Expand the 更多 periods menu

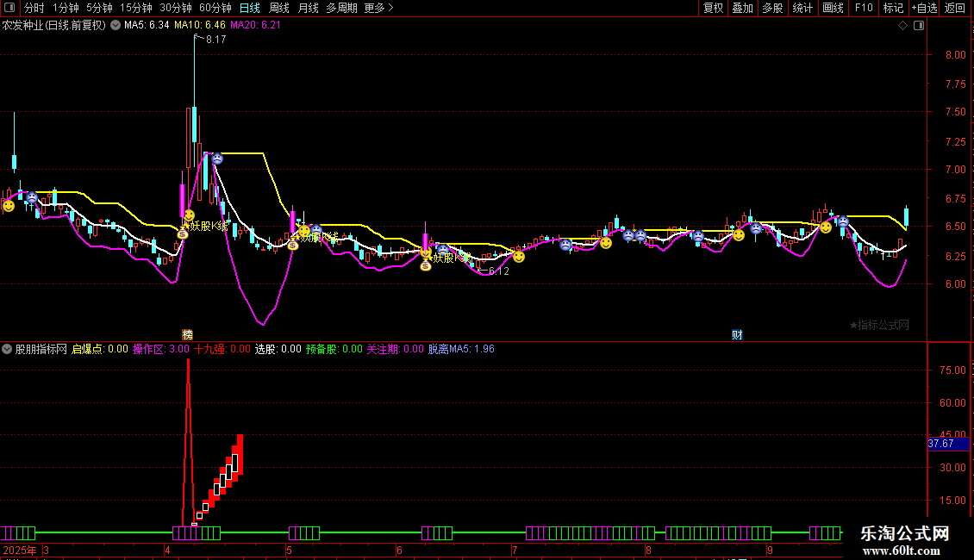[378, 8]
